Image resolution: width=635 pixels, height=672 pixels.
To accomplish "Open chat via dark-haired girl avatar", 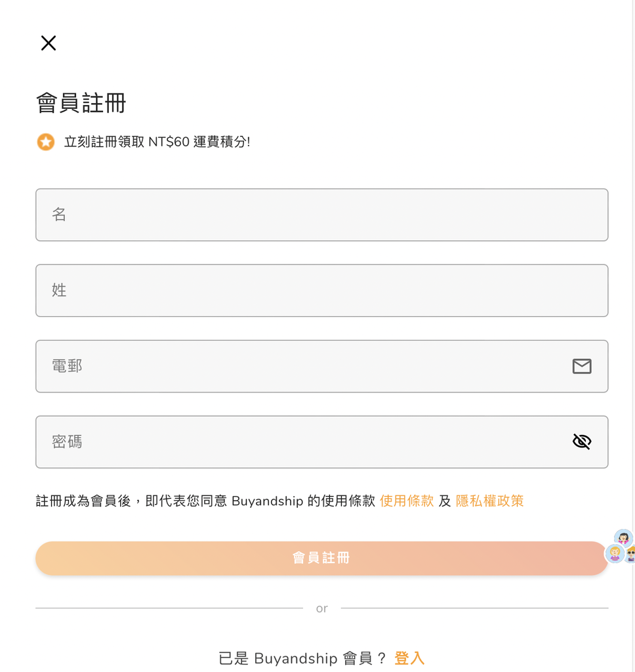I will 623,537.
